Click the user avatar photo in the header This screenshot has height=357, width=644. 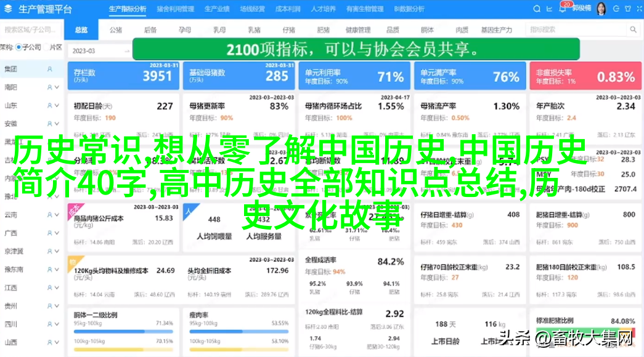(600, 9)
